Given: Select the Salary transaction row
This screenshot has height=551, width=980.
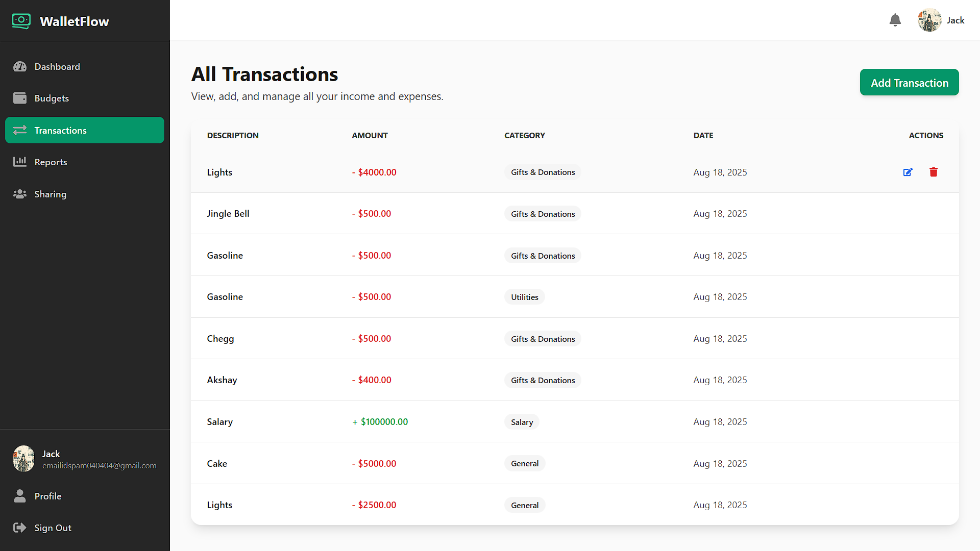Looking at the screenshot, I should click(x=575, y=422).
